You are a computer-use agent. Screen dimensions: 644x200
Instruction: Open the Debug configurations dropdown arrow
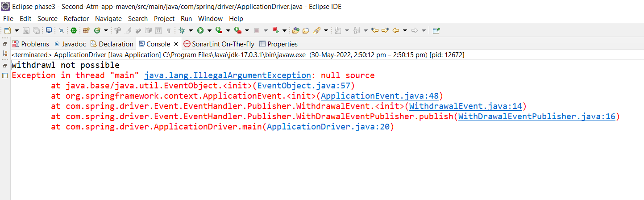pyautogui.click(x=191, y=30)
